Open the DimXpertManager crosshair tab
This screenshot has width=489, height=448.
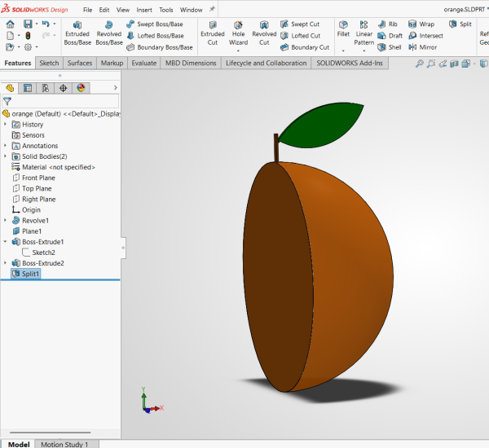point(63,88)
